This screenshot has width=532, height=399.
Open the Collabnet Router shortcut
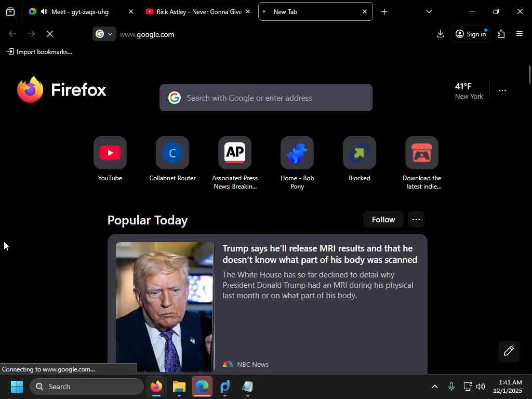[x=172, y=153]
